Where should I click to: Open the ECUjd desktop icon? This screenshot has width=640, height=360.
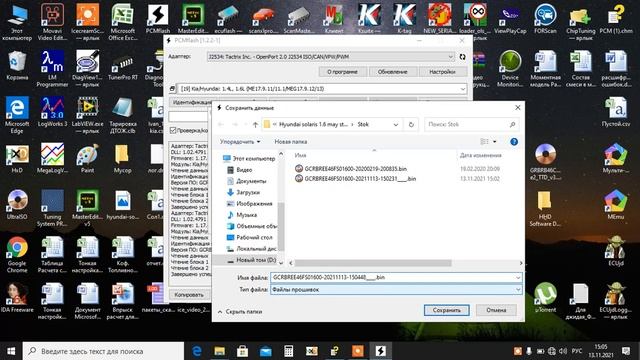(x=616, y=251)
